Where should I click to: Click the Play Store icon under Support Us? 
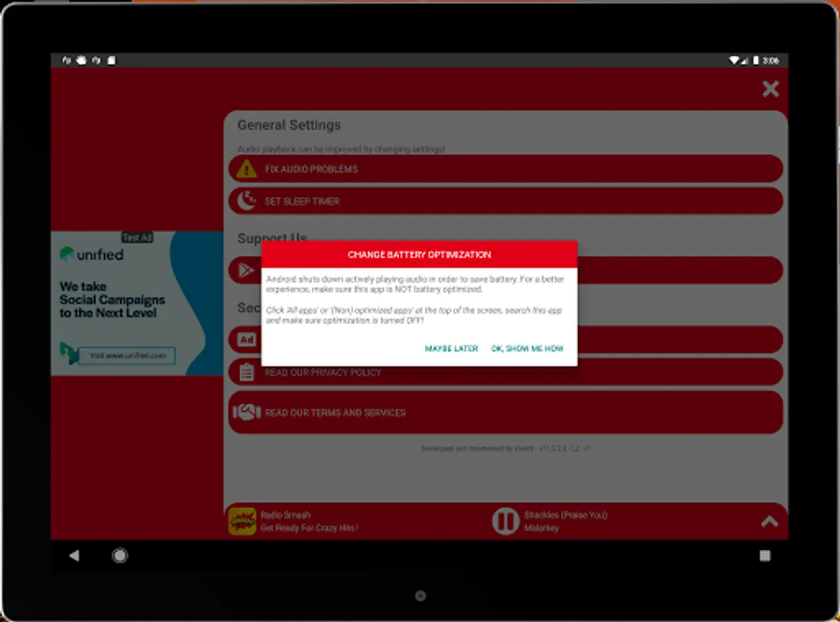(x=247, y=270)
